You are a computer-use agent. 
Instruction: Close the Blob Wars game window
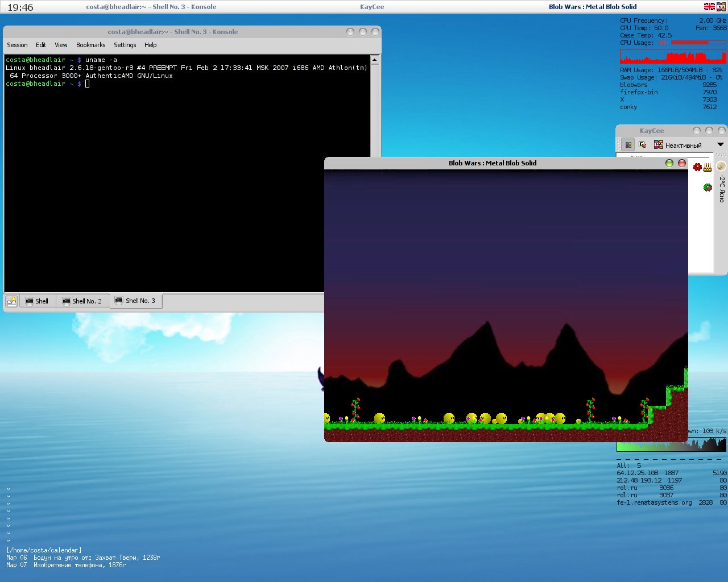click(x=682, y=163)
